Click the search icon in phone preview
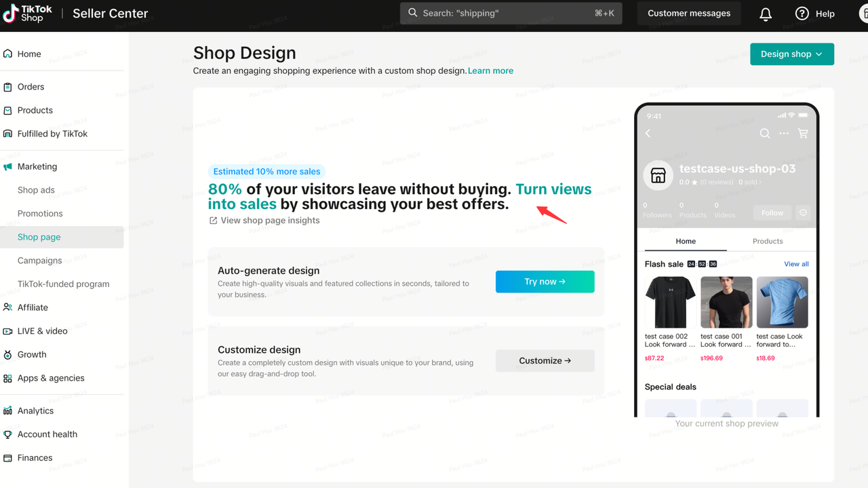Viewport: 868px width, 488px height. pos(765,134)
